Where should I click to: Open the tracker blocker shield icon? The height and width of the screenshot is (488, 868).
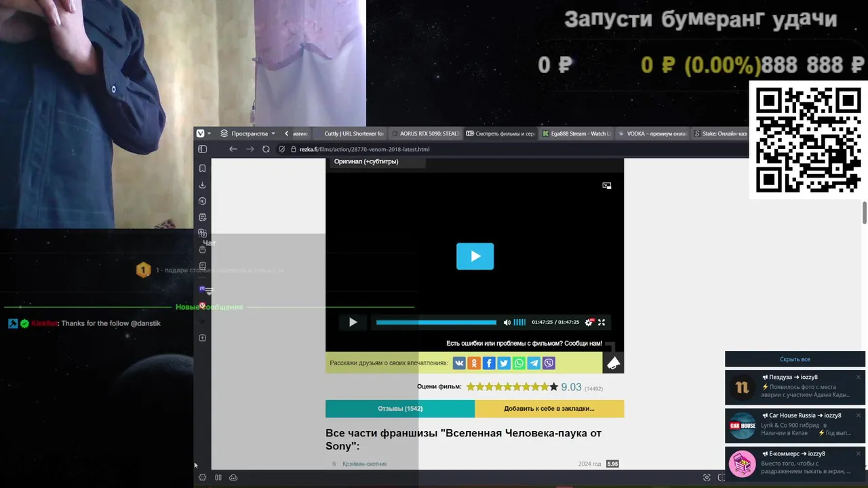coord(282,149)
